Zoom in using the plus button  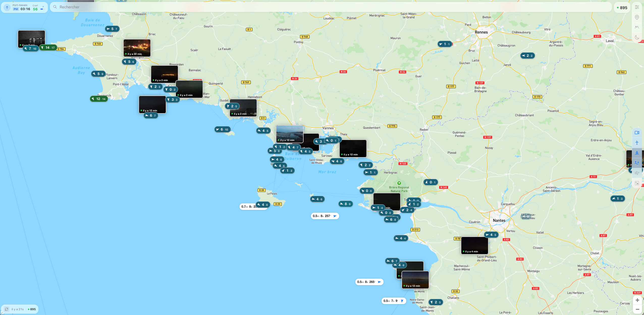pos(638,300)
